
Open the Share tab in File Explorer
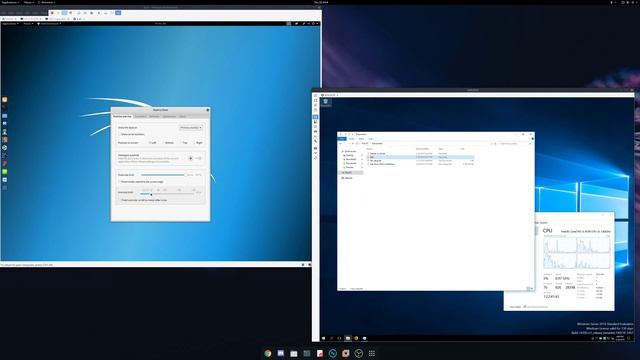(x=361, y=139)
